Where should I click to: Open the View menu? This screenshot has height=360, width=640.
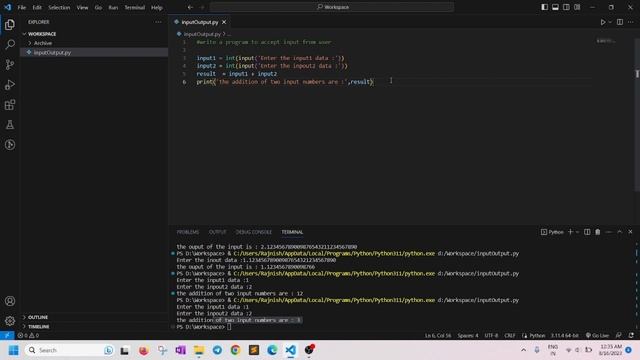(82, 7)
